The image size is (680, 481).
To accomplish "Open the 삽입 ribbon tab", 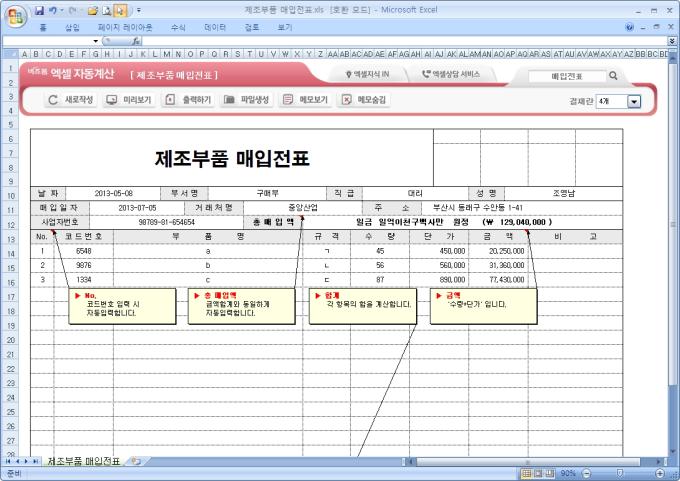I will pos(72,28).
